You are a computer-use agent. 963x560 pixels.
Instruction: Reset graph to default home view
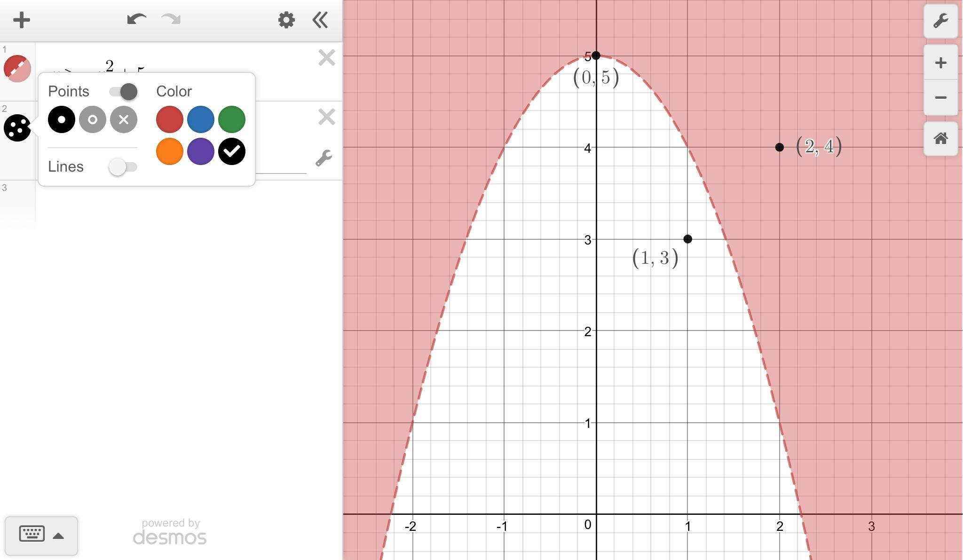pyautogui.click(x=940, y=139)
